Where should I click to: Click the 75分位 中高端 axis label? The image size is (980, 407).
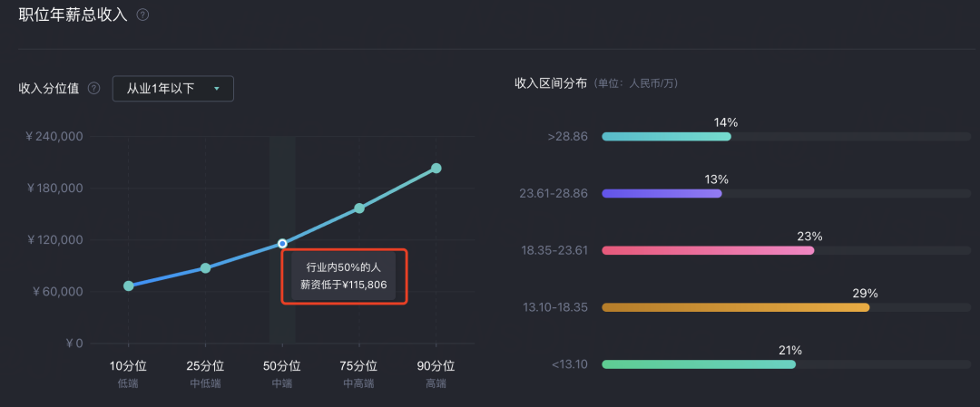(359, 374)
